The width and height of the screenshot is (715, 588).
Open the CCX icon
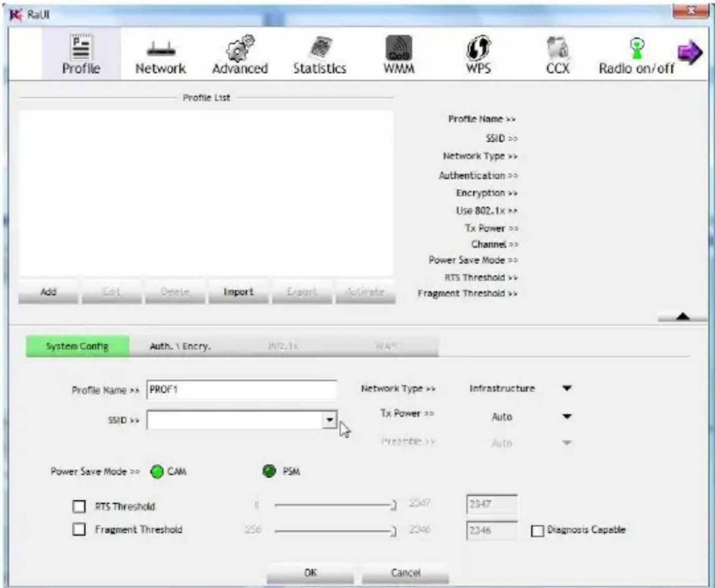(x=558, y=48)
